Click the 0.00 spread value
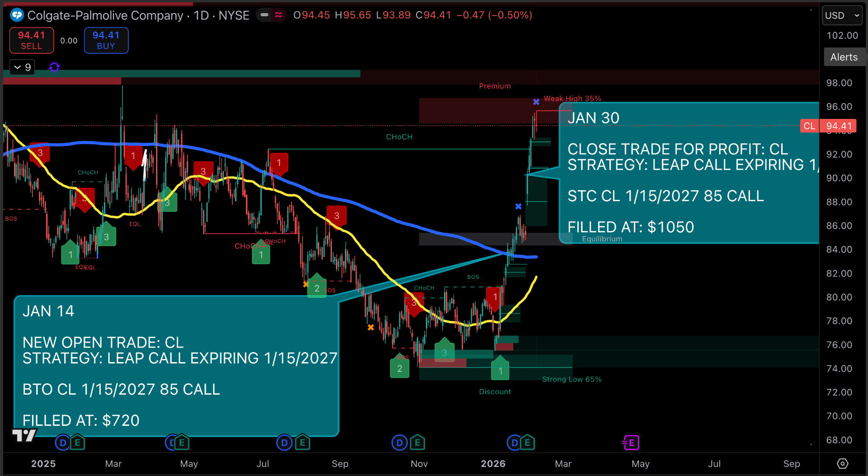The image size is (868, 476). coord(69,41)
